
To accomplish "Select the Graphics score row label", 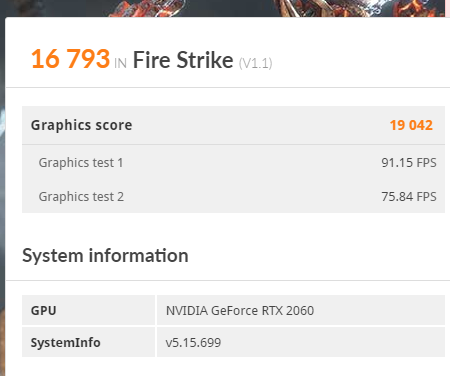I will point(81,125).
